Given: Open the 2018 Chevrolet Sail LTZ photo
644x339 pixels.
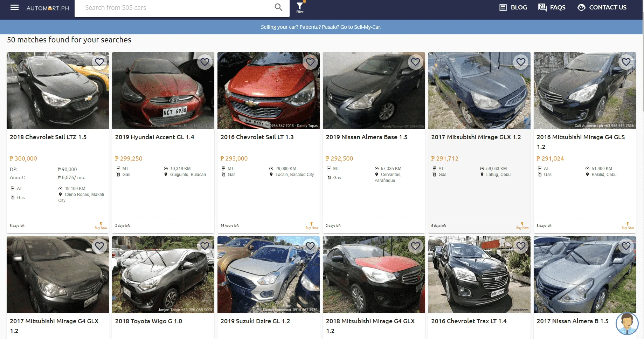Looking at the screenshot, I should pos(58,90).
